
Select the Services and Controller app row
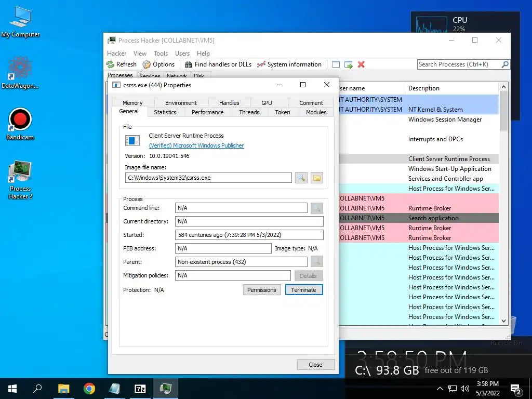418,179
